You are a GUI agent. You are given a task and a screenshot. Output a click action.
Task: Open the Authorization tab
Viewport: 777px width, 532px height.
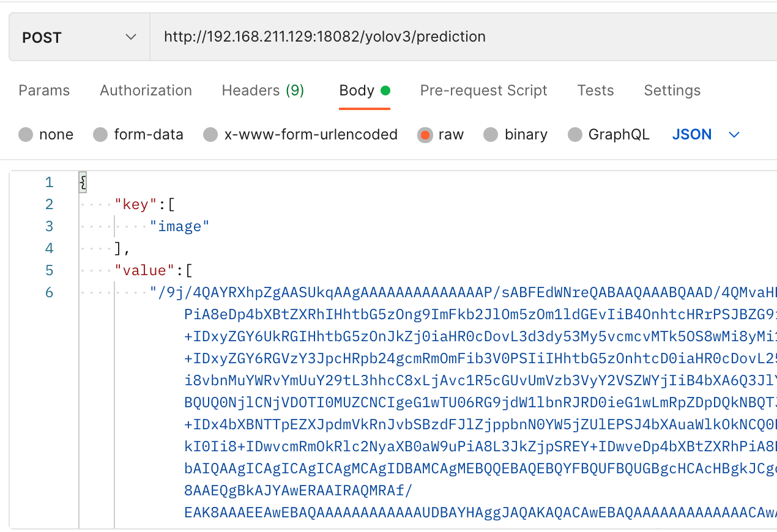point(146,91)
